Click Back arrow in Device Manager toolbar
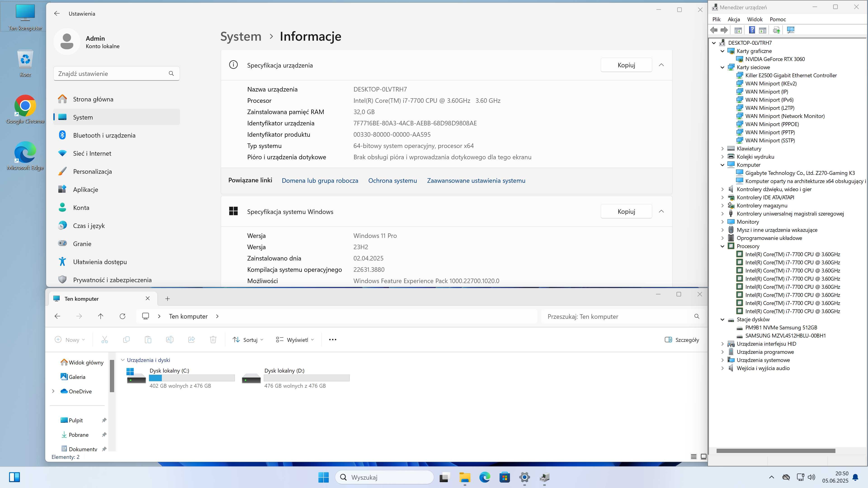 coord(714,30)
